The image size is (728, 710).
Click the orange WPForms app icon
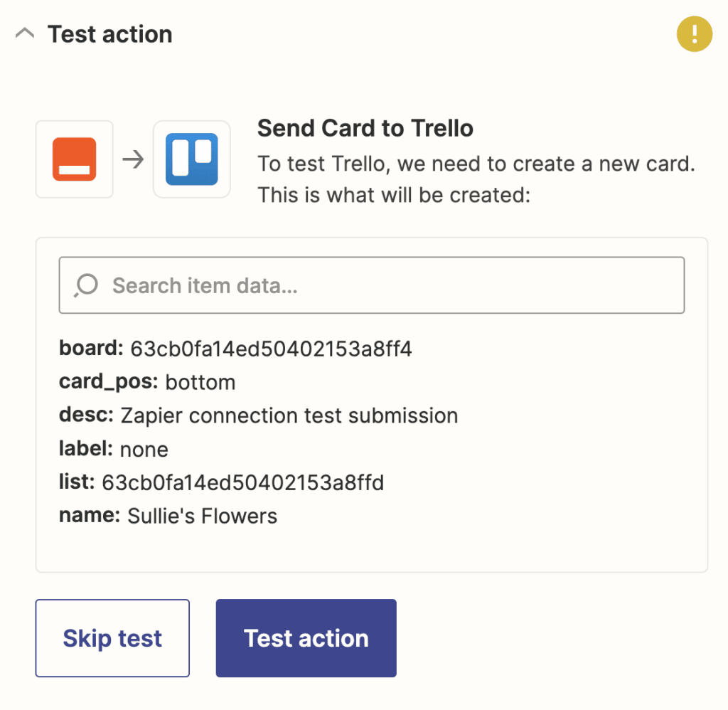[x=74, y=159]
